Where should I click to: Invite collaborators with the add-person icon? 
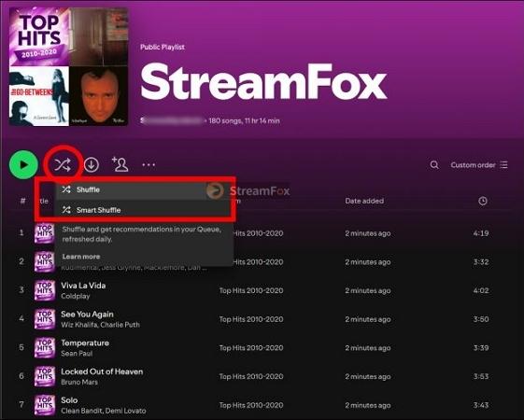click(120, 164)
